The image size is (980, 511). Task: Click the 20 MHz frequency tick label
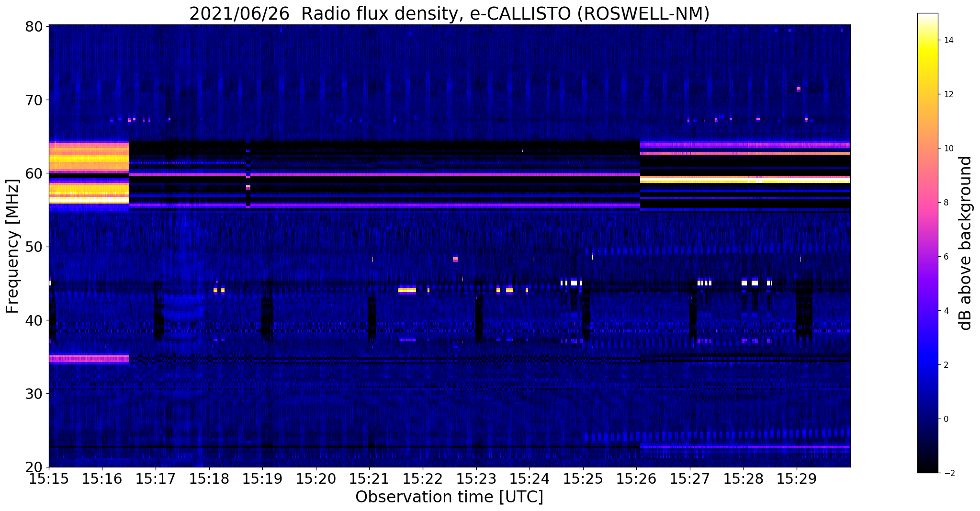coord(34,467)
